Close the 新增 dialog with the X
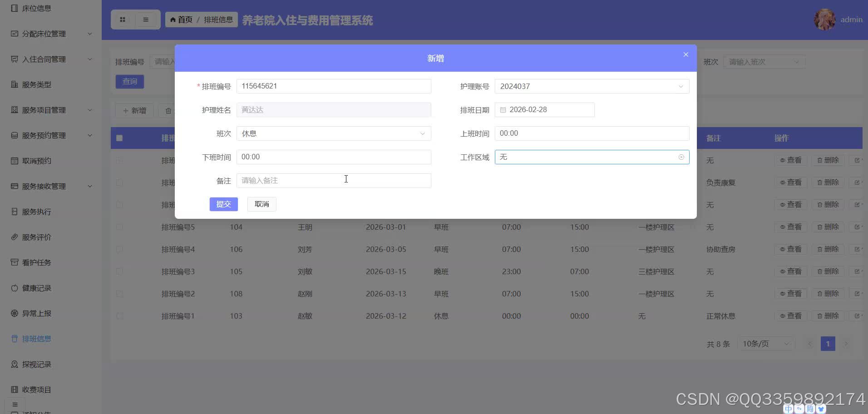 [x=686, y=54]
